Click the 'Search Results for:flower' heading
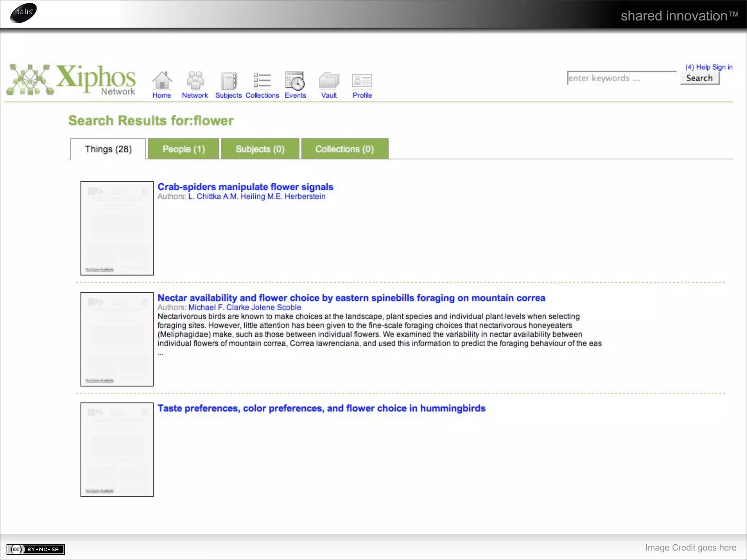The image size is (747, 560). pyautogui.click(x=151, y=121)
